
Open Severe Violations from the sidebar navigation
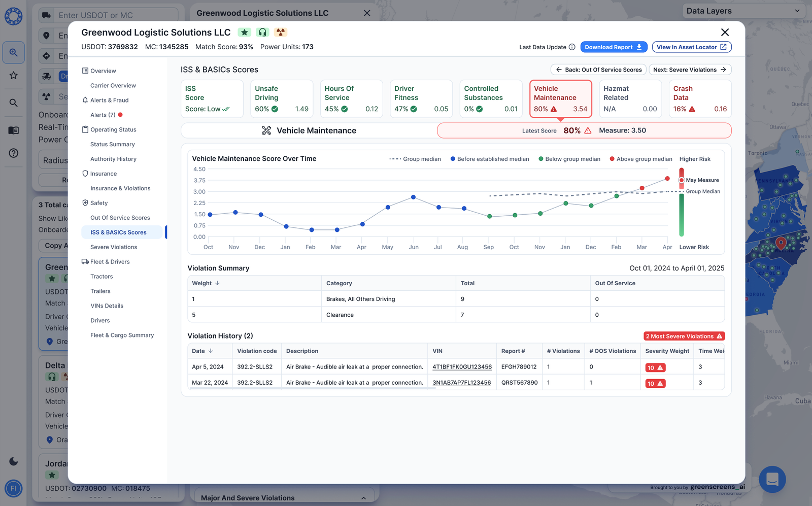click(114, 247)
